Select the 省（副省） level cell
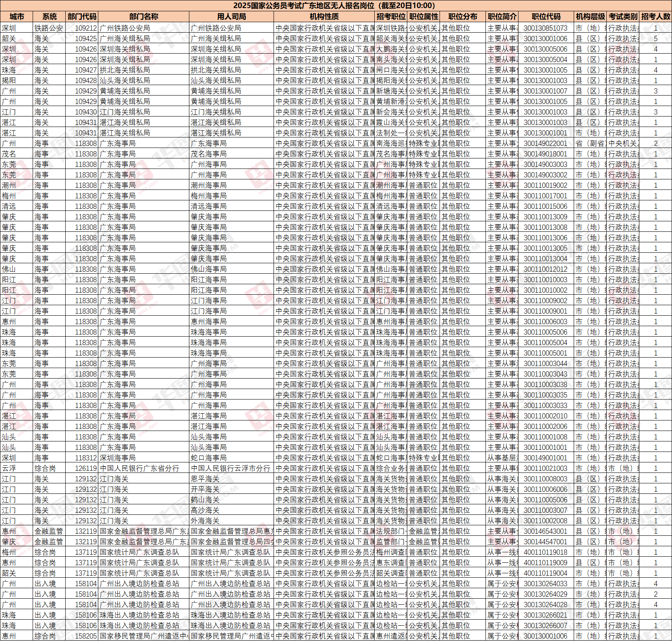The image size is (672, 641). pos(591,144)
